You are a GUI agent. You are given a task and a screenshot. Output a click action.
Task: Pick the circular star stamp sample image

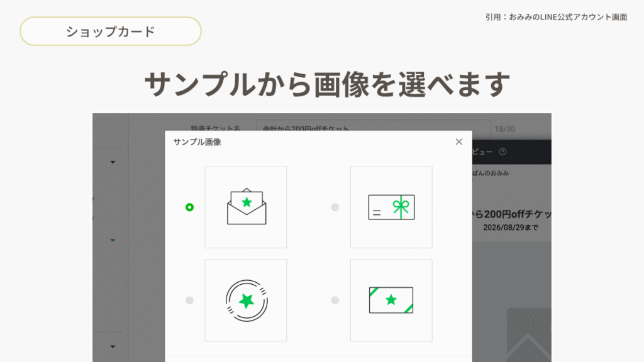tap(246, 300)
